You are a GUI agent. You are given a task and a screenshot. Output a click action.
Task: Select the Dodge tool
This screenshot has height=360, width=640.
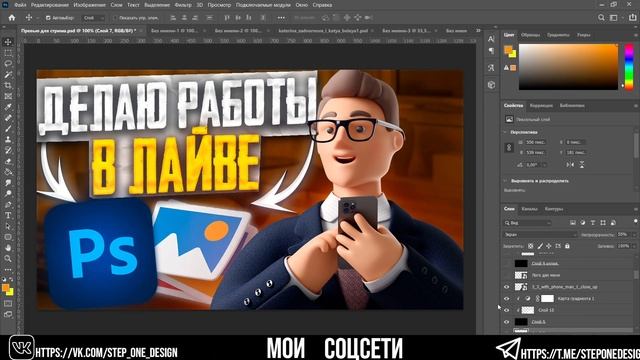[x=8, y=193]
